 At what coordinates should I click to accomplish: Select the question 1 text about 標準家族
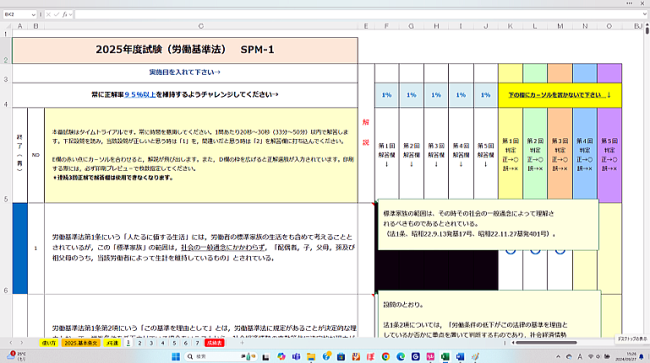201,248
